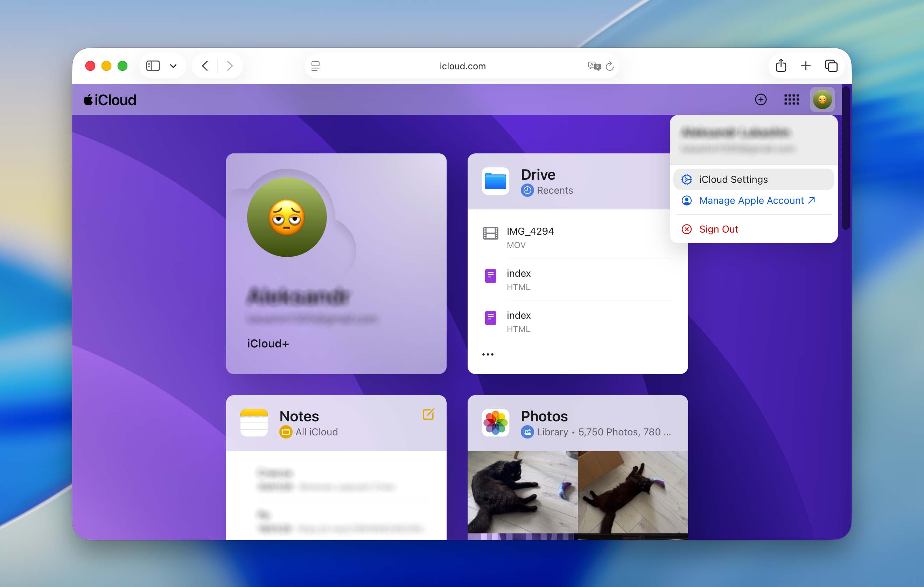Open a new tab with the plus icon
This screenshot has height=587, width=924.
[806, 66]
